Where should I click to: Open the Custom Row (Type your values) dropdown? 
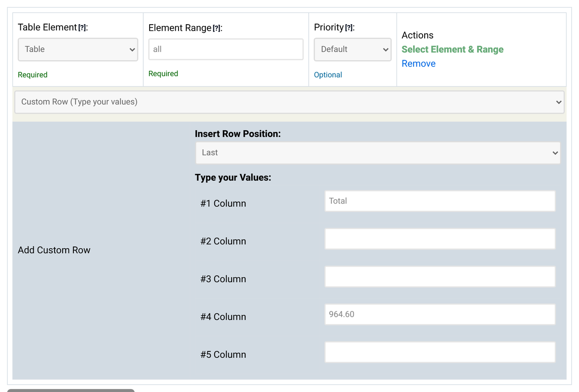(x=289, y=102)
